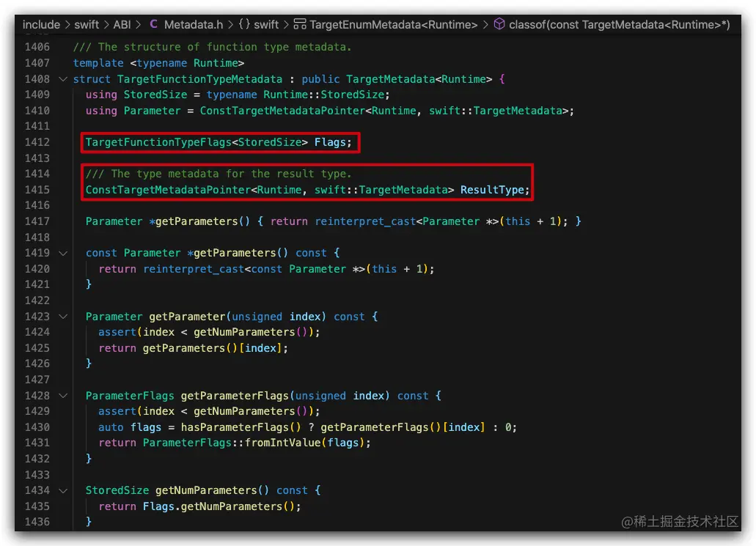Click the C language file icon in breadcrumb
This screenshot has height=546, width=756.
[x=153, y=24]
